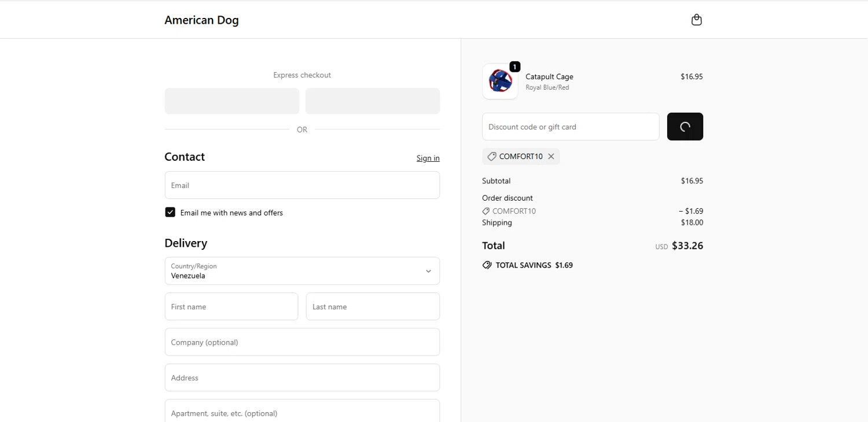This screenshot has height=422, width=868.
Task: Click the Order discount label
Action: tap(507, 198)
